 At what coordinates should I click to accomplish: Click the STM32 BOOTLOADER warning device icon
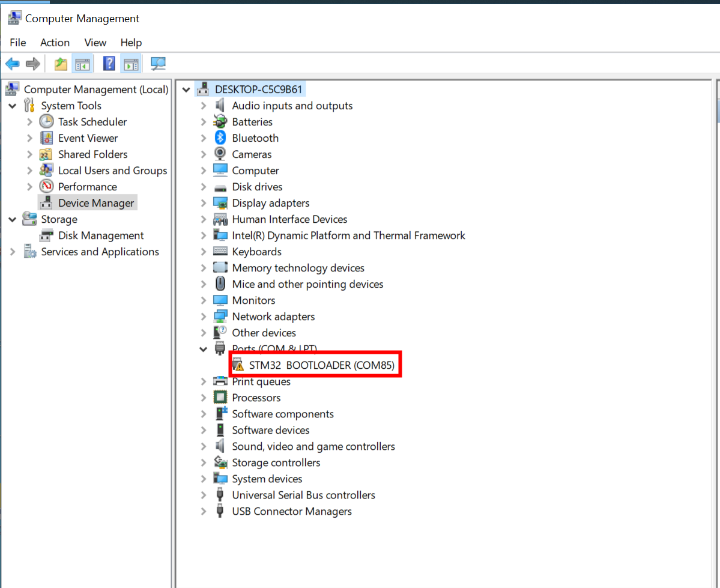(238, 365)
